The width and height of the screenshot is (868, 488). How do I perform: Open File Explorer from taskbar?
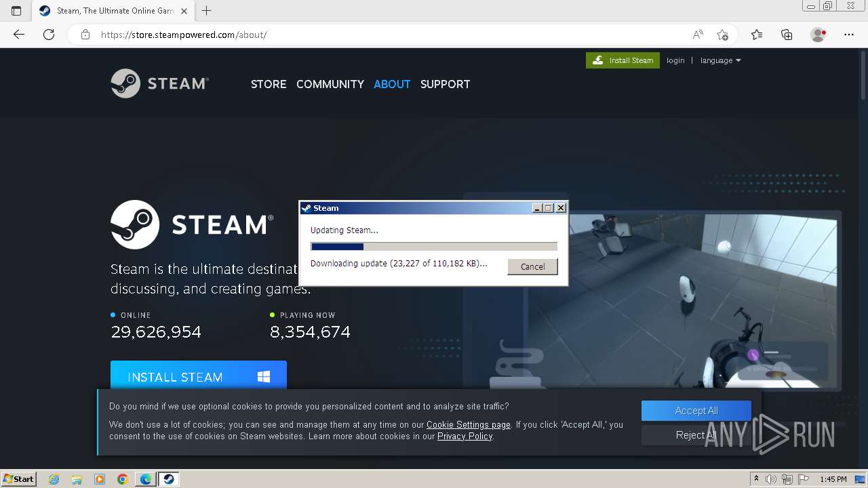(77, 479)
